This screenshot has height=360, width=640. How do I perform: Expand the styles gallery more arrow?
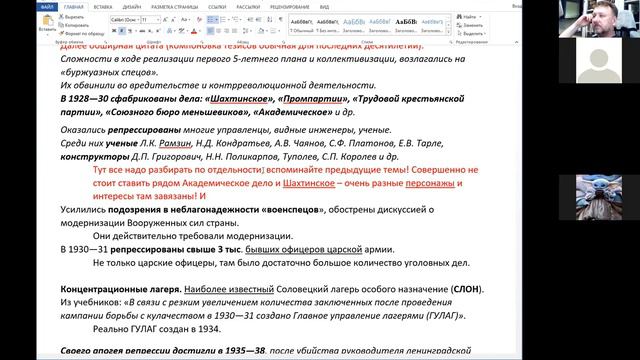(448, 32)
